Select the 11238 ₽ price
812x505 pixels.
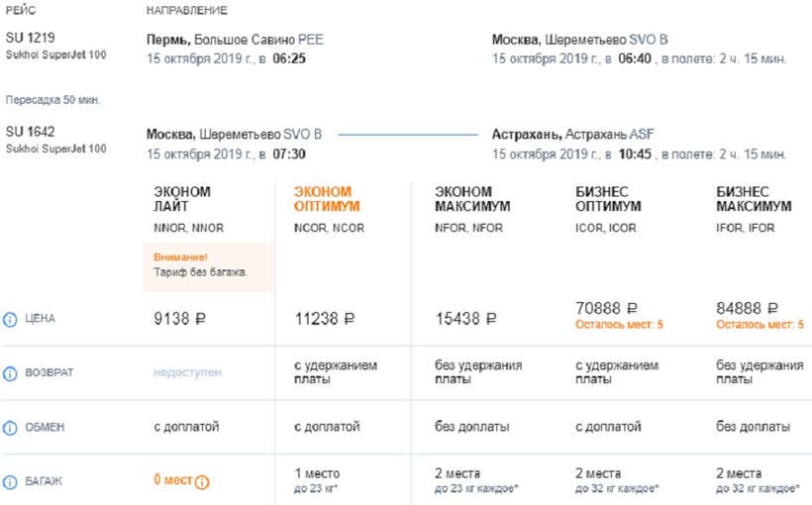point(324,319)
